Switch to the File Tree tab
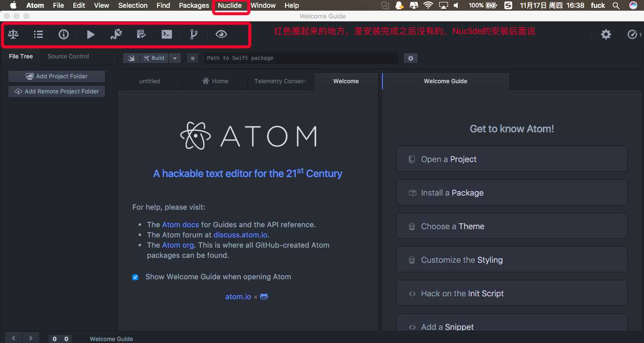The width and height of the screenshot is (644, 343). tap(21, 56)
